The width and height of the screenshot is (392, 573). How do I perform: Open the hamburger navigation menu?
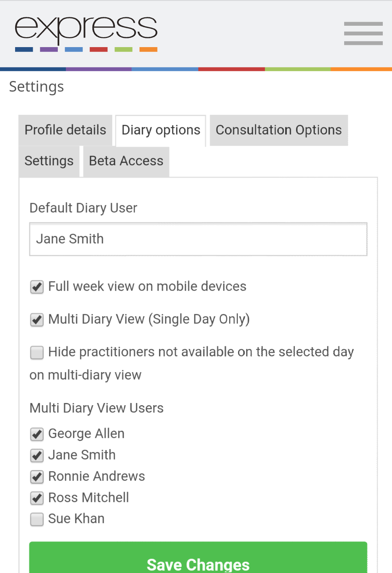(363, 33)
